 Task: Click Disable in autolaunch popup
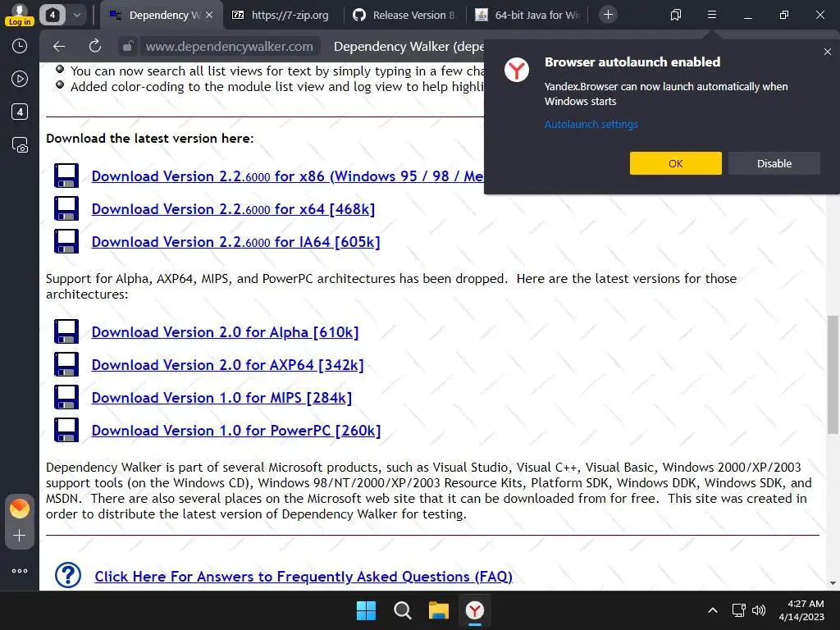pyautogui.click(x=774, y=163)
